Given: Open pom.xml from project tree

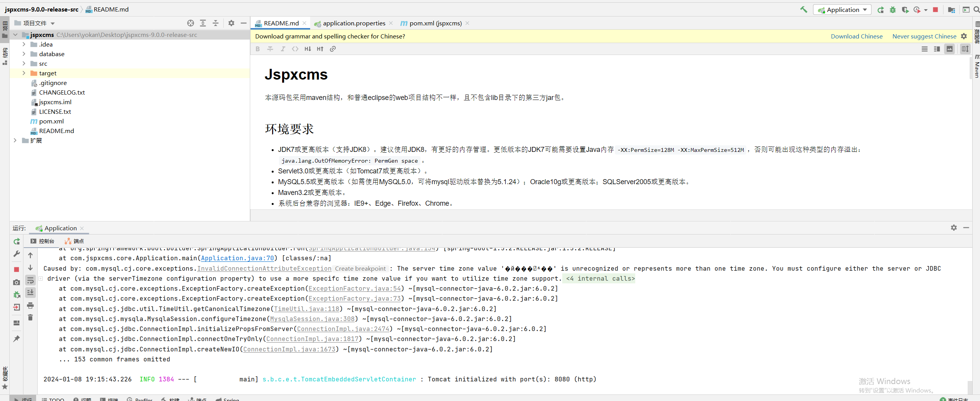Looking at the screenshot, I should click(x=51, y=121).
